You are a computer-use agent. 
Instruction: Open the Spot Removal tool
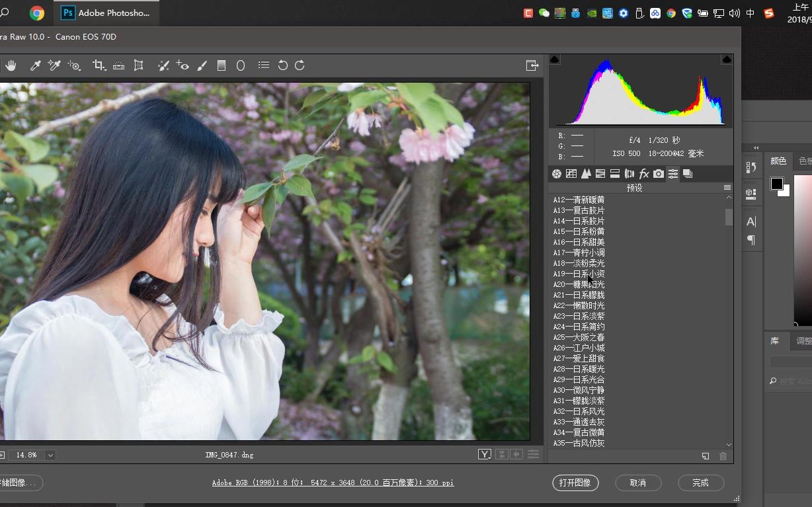pos(163,65)
